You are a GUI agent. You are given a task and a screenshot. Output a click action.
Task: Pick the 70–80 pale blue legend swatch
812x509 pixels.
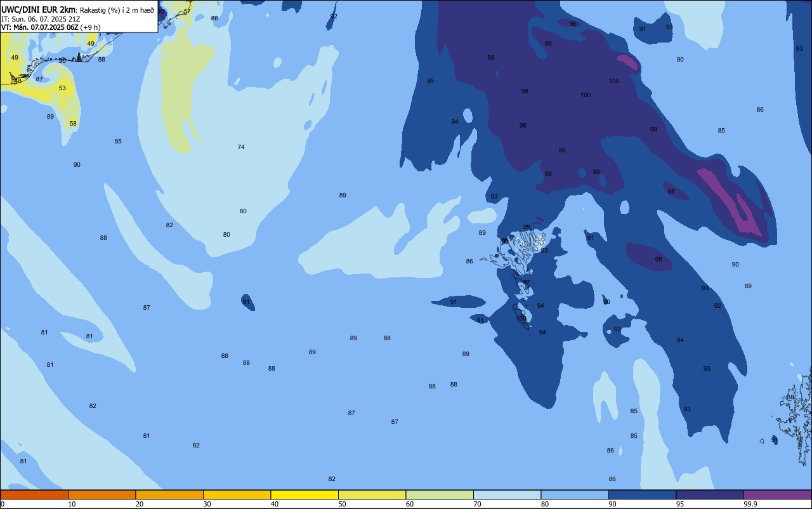click(507, 494)
